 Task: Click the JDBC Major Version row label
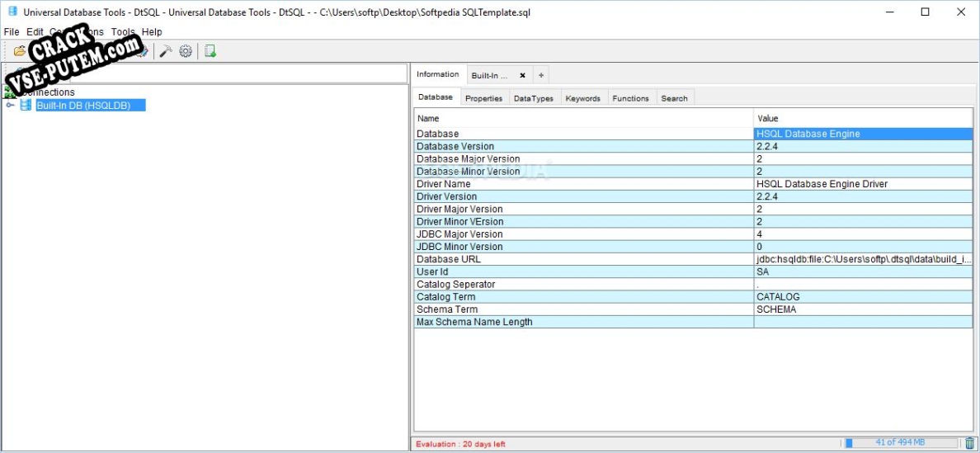click(459, 234)
